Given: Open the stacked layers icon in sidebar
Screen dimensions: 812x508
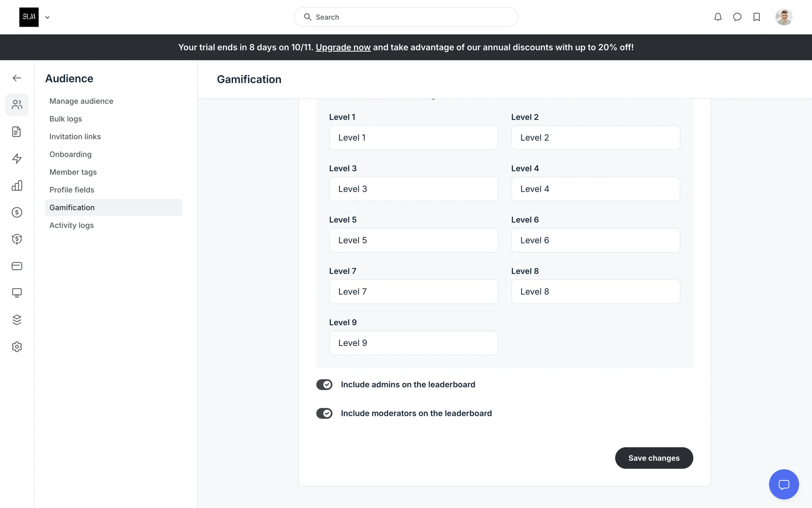Looking at the screenshot, I should pyautogui.click(x=17, y=320).
